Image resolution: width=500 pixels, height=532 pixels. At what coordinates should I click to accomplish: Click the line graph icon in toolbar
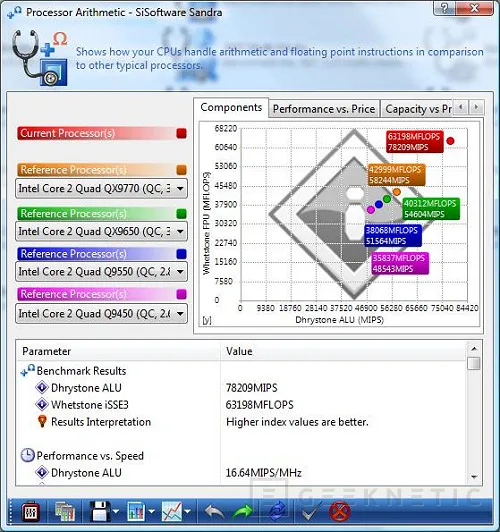[x=172, y=511]
